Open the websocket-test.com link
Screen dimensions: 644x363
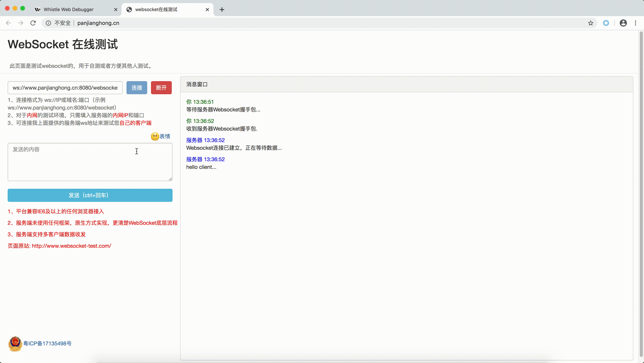click(x=71, y=246)
